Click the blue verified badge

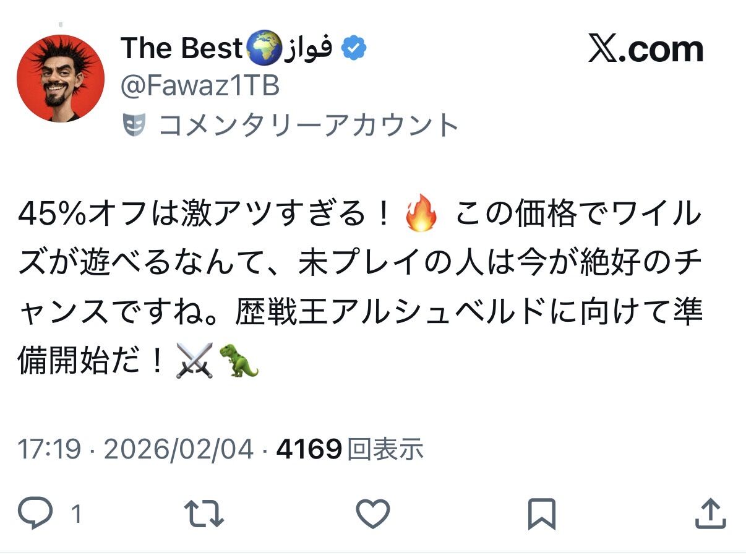[x=353, y=48]
